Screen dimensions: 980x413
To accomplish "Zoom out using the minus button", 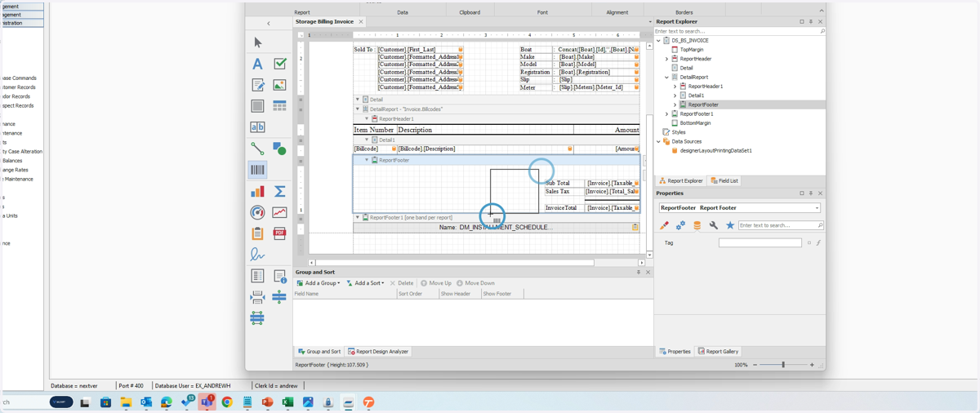I will (755, 365).
